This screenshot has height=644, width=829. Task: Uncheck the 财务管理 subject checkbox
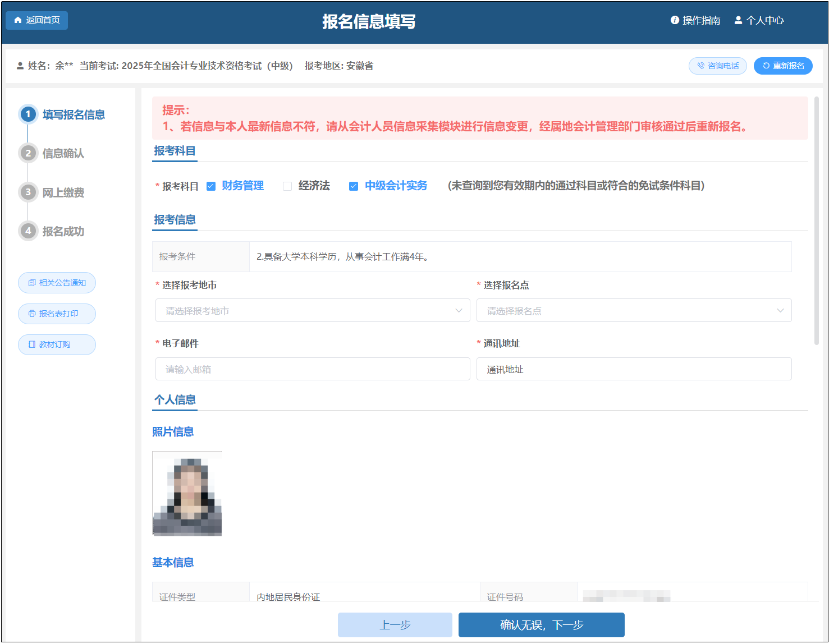[211, 186]
